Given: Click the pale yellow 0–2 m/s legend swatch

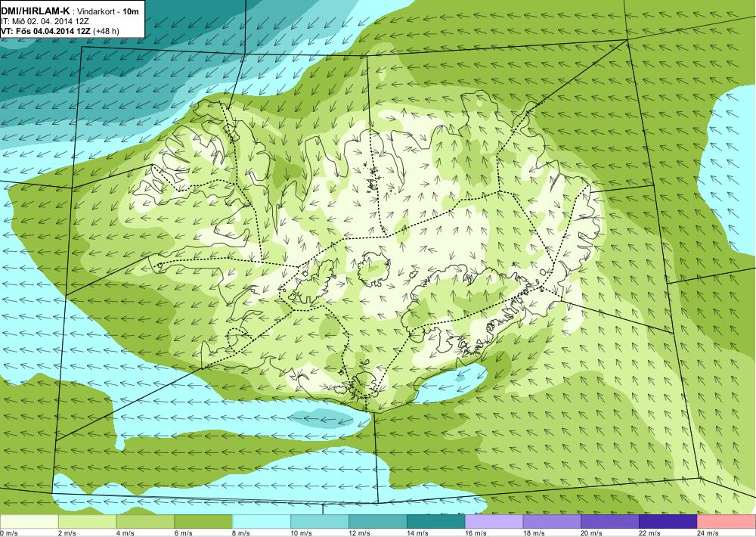Looking at the screenshot, I should 29,522.
